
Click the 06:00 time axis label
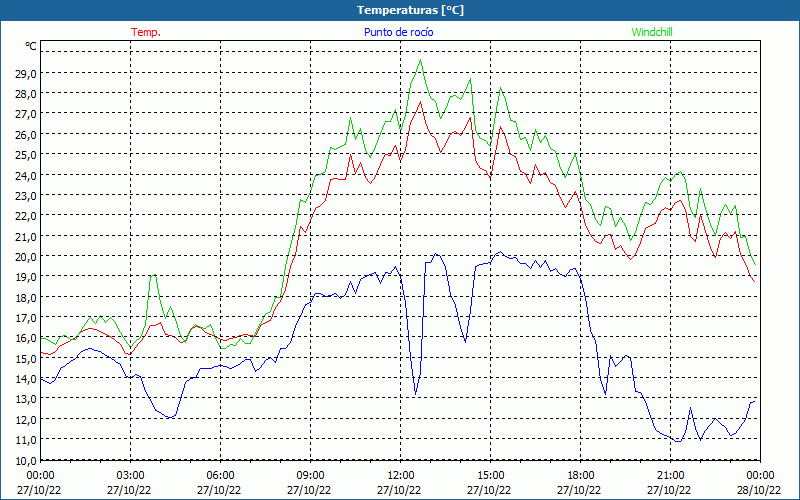(x=220, y=476)
